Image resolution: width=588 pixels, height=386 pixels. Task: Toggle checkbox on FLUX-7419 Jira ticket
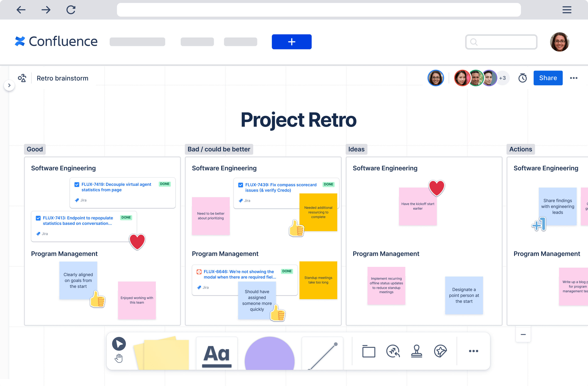coord(76,184)
